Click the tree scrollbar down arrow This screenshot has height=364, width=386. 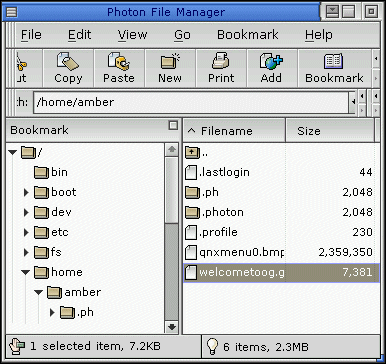172,327
